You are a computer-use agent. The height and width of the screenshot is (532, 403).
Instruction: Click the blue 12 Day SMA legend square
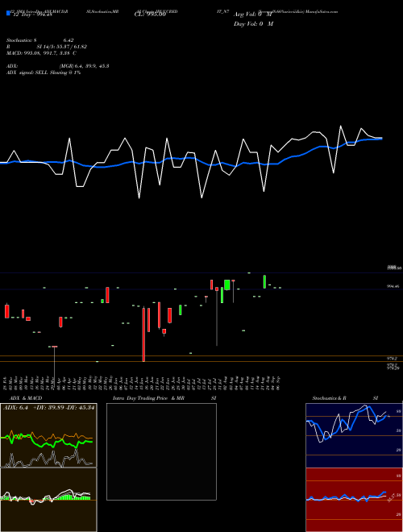8,14
